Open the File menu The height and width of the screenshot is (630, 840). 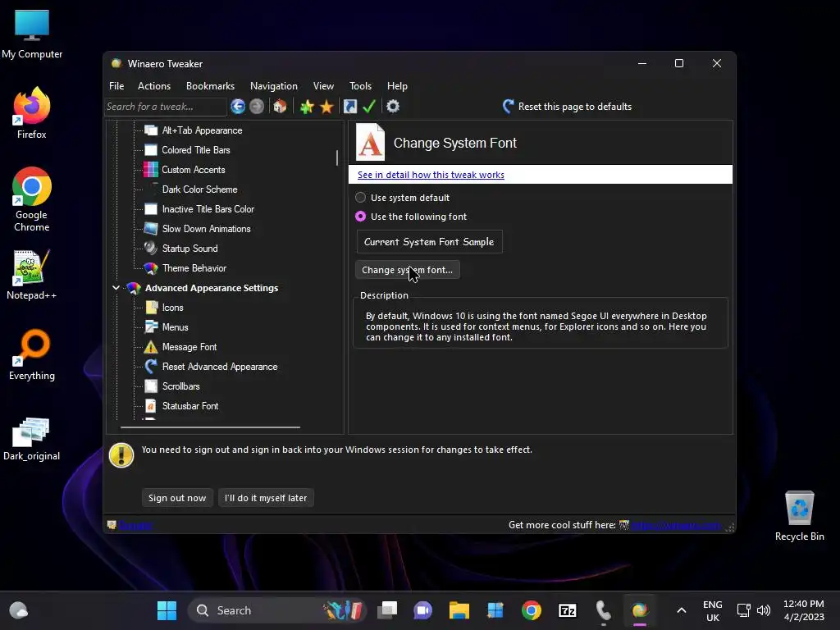tap(116, 85)
